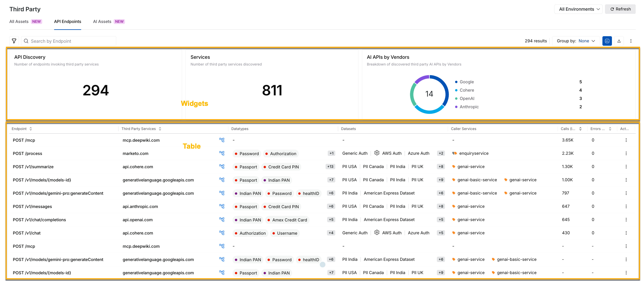The width and height of the screenshot is (644, 281).
Task: Expand +13 datatypes in /v1/summarize row
Action: pos(330,166)
